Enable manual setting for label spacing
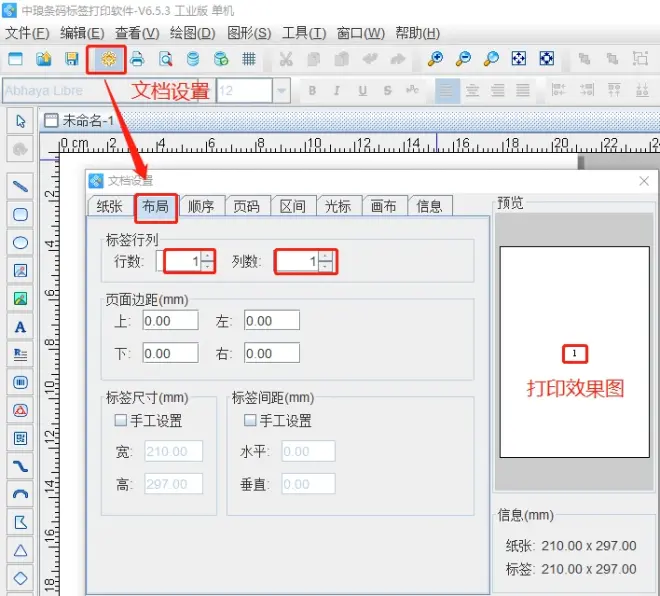Viewport: 660px width, 596px height. pyautogui.click(x=251, y=421)
